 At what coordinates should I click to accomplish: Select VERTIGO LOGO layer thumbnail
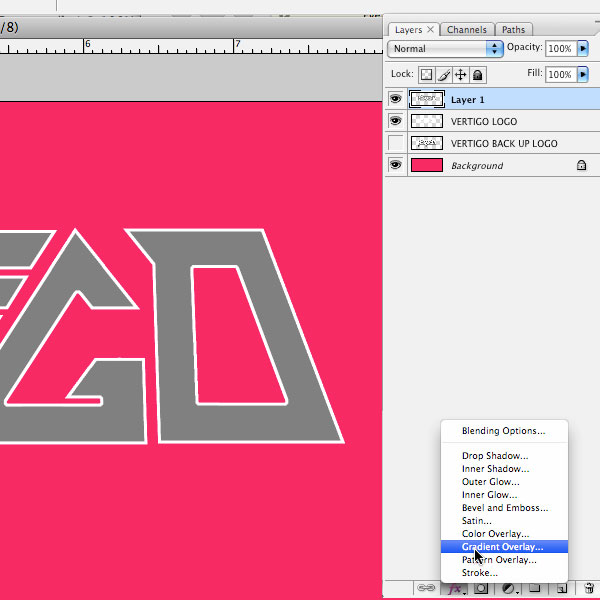(x=427, y=121)
